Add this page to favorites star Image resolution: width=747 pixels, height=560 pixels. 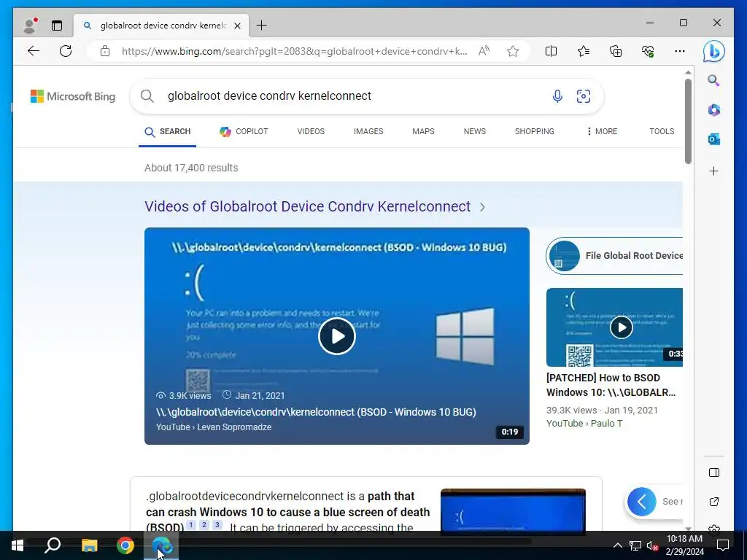click(513, 51)
